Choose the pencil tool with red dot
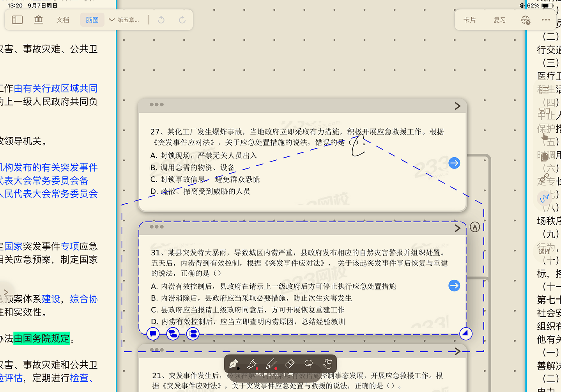This screenshot has width=561, height=392. coord(271,364)
